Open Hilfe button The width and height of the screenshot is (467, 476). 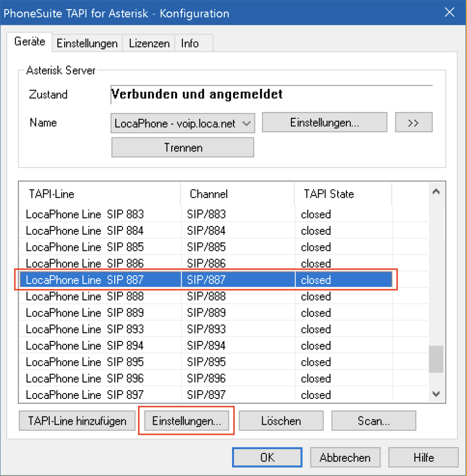click(423, 457)
